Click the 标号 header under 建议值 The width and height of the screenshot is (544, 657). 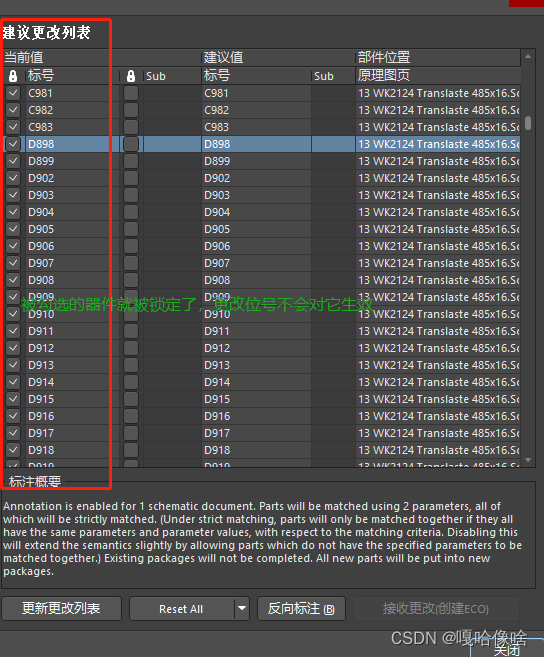pos(217,76)
